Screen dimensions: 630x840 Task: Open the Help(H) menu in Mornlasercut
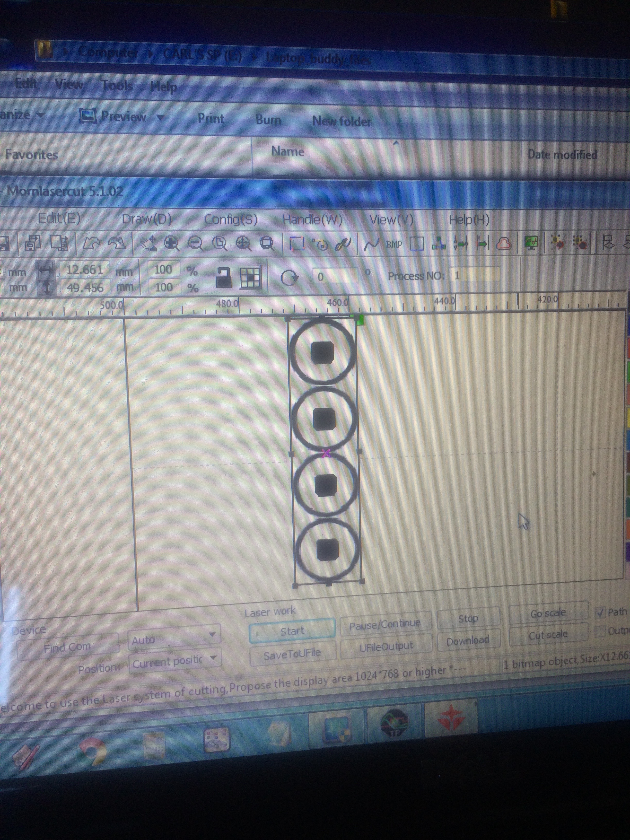pos(469,220)
